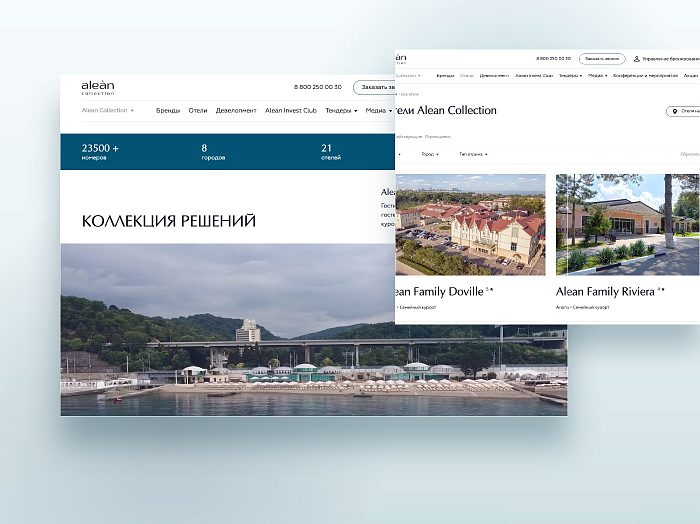The height and width of the screenshot is (524, 700).
Task: Open the Тип отдыха filter dropdown
Action: pos(473,154)
